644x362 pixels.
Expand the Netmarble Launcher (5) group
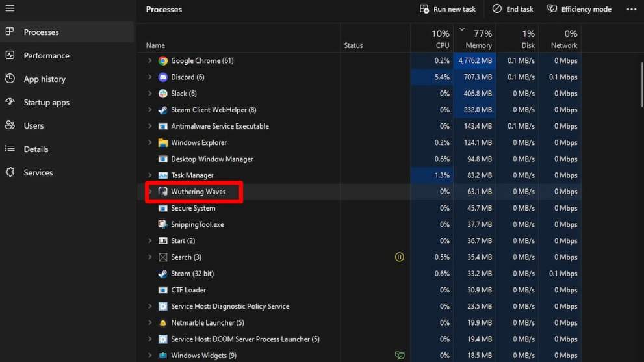tap(150, 323)
